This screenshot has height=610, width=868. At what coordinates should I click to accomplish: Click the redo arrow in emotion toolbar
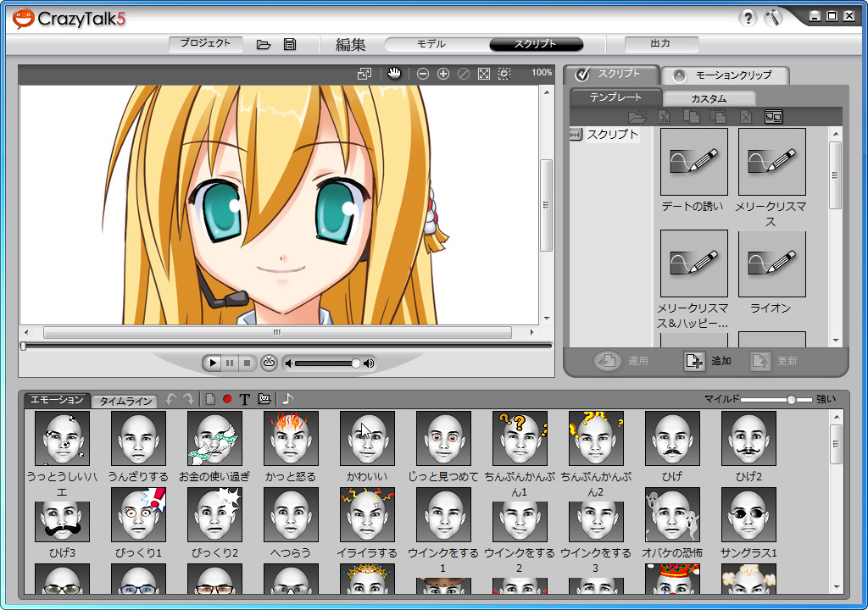[x=189, y=399]
